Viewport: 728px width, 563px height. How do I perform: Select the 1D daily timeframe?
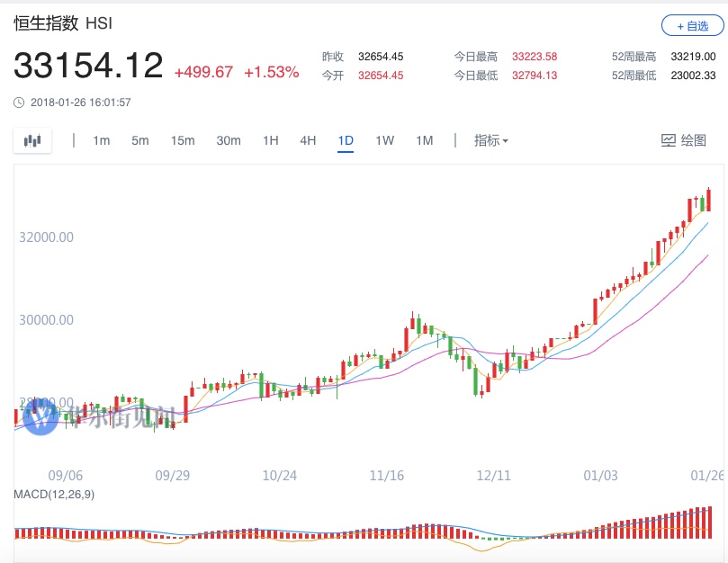(x=346, y=140)
